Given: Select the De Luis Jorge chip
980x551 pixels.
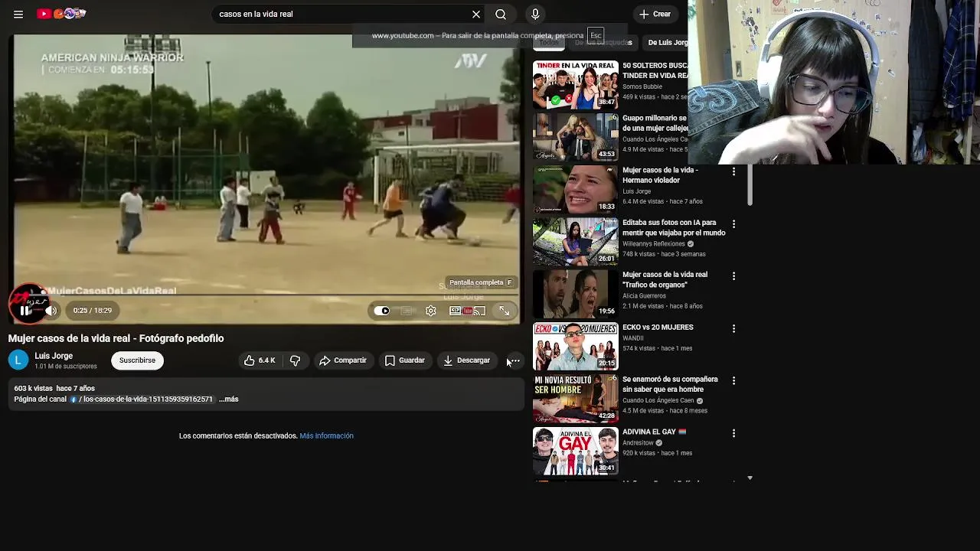Looking at the screenshot, I should tap(665, 43).
